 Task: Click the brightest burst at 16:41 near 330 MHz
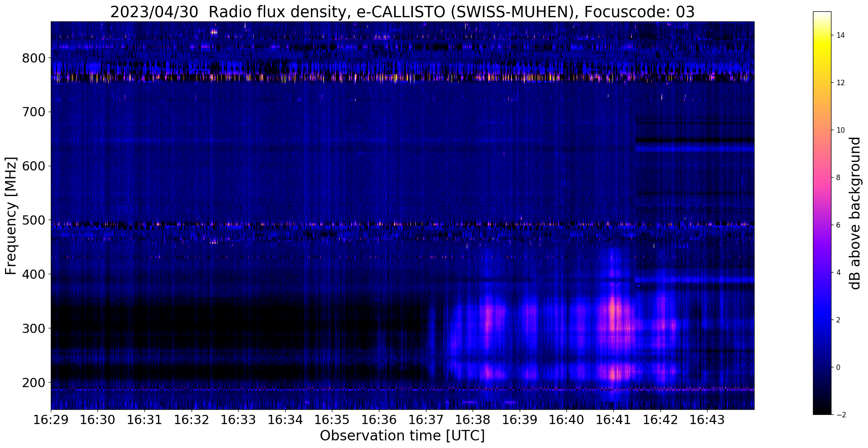pos(613,311)
